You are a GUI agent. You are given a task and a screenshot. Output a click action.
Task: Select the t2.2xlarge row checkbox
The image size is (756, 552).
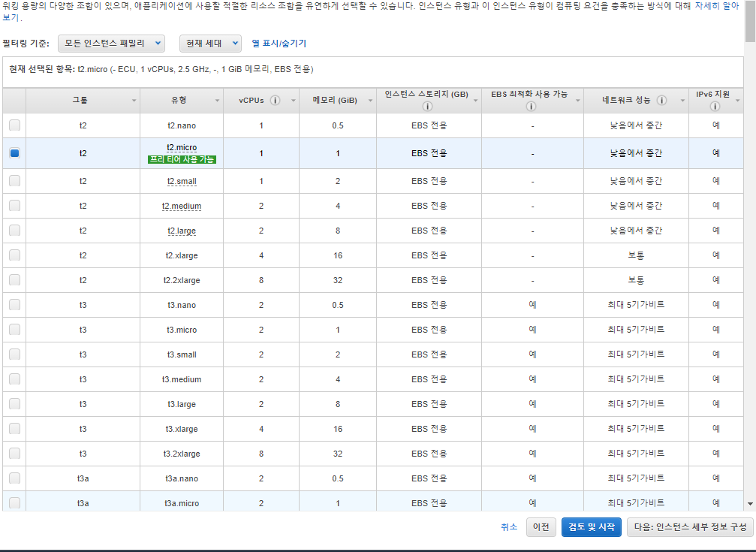[14, 280]
